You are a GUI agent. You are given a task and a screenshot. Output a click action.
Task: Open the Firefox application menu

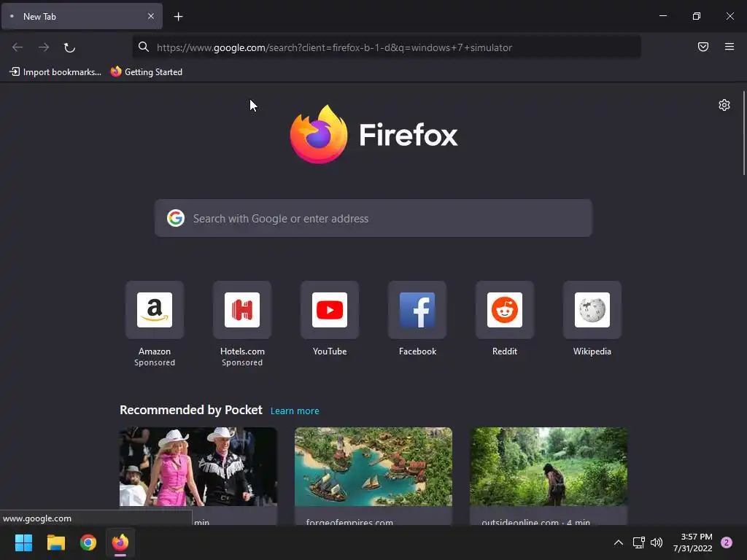click(729, 47)
